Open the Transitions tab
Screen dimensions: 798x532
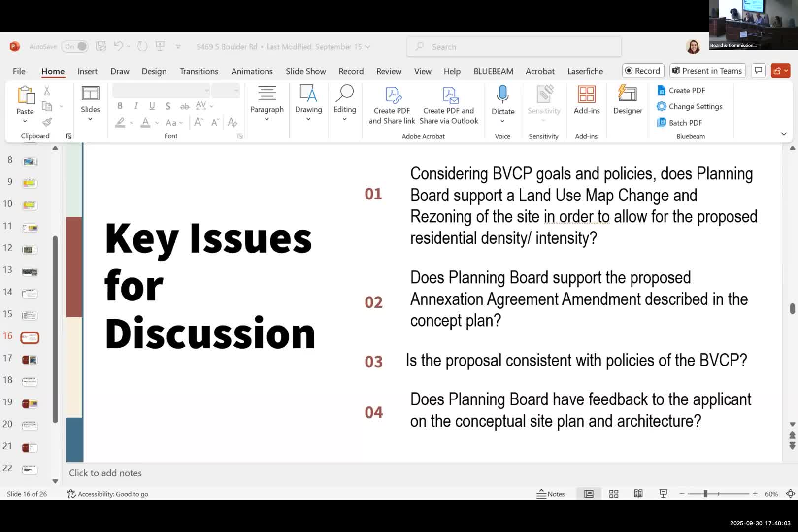pyautogui.click(x=199, y=71)
